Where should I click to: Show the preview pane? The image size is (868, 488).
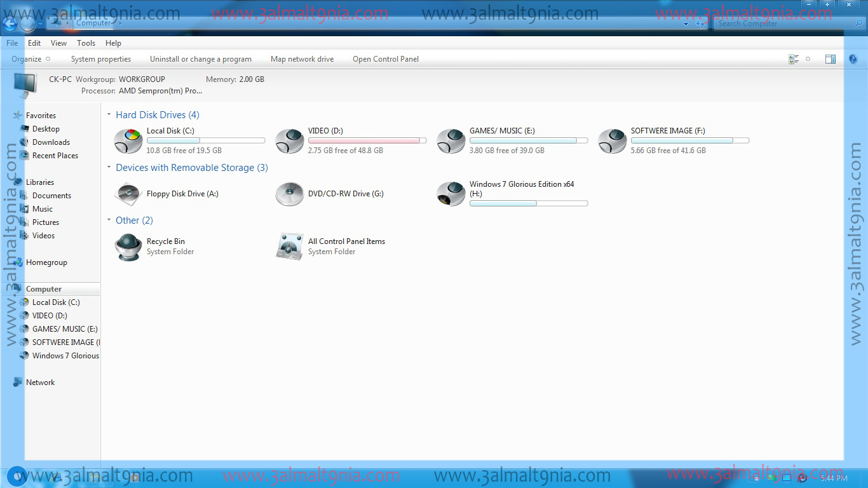click(831, 59)
